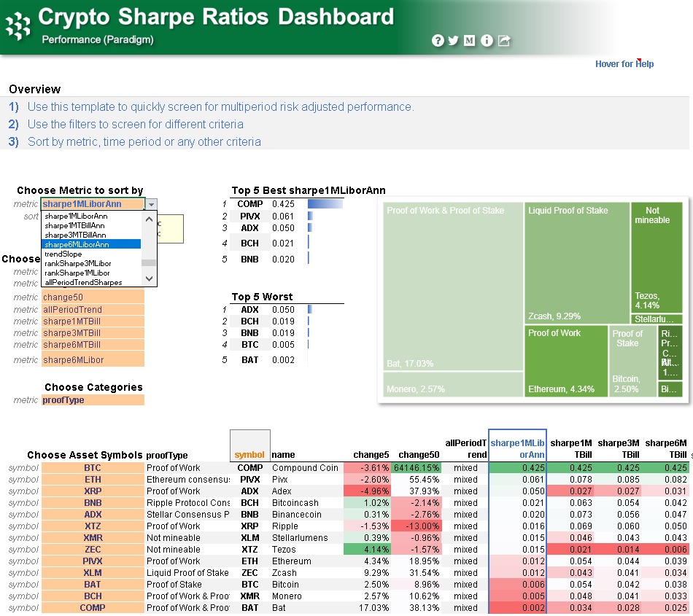The image size is (693, 616).
Task: Select the Compound Coin name cell
Action: (306, 467)
